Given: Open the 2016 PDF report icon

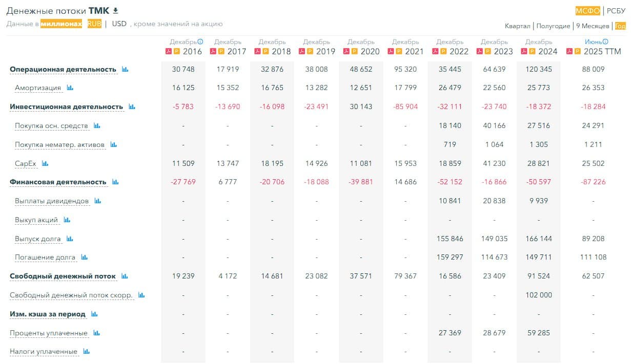Looking at the screenshot, I should pyautogui.click(x=168, y=51).
